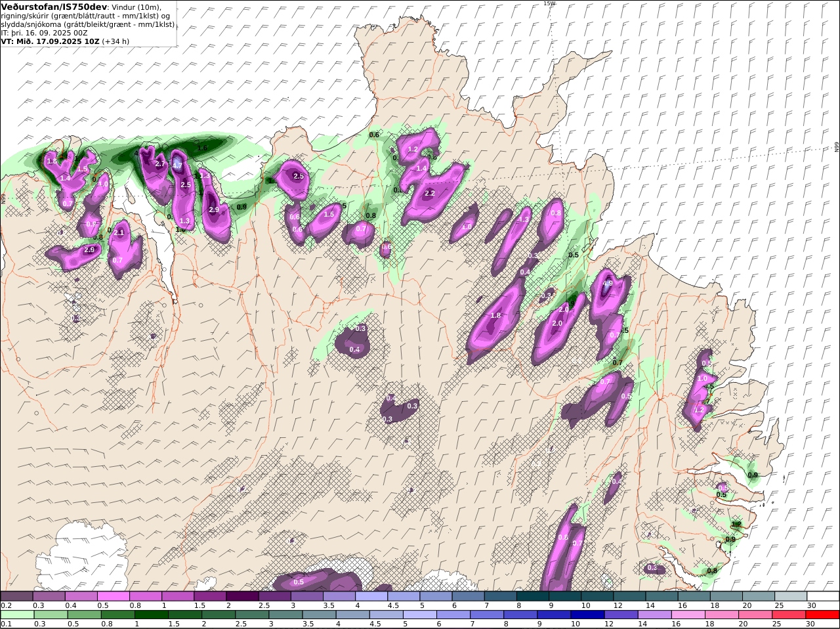Select the red-pink 25 swatch, lower legend
This screenshot has height=629, width=840.
tap(789, 615)
